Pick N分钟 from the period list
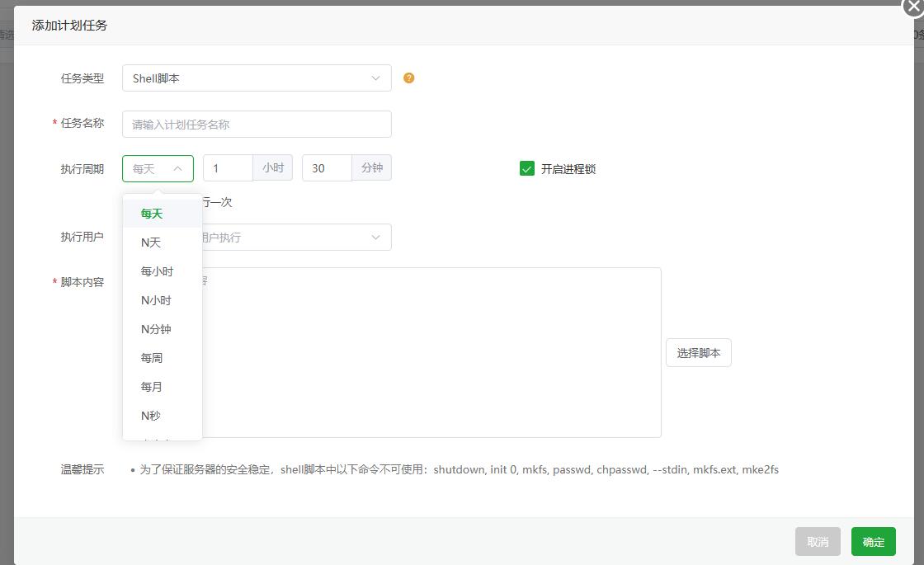The image size is (924, 565). click(163, 329)
